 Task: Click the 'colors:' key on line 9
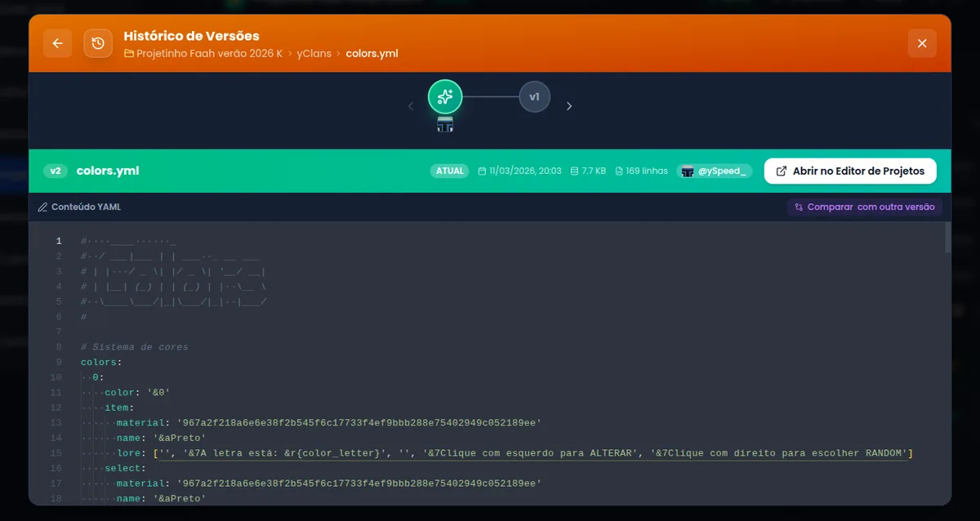click(x=101, y=362)
